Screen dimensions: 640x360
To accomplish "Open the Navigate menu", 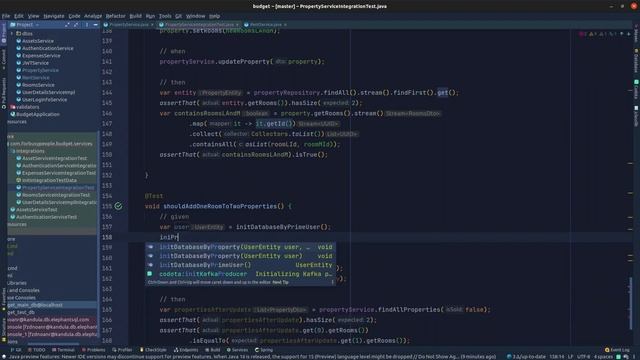I will click(54, 16).
